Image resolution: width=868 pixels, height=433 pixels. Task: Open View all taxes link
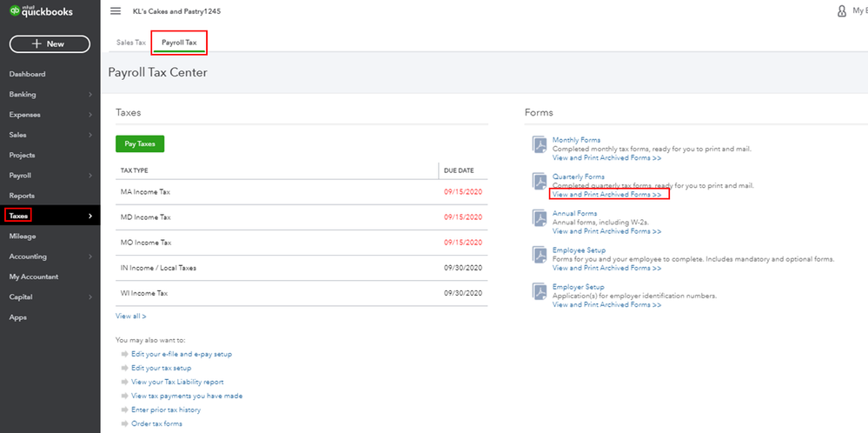click(x=130, y=316)
